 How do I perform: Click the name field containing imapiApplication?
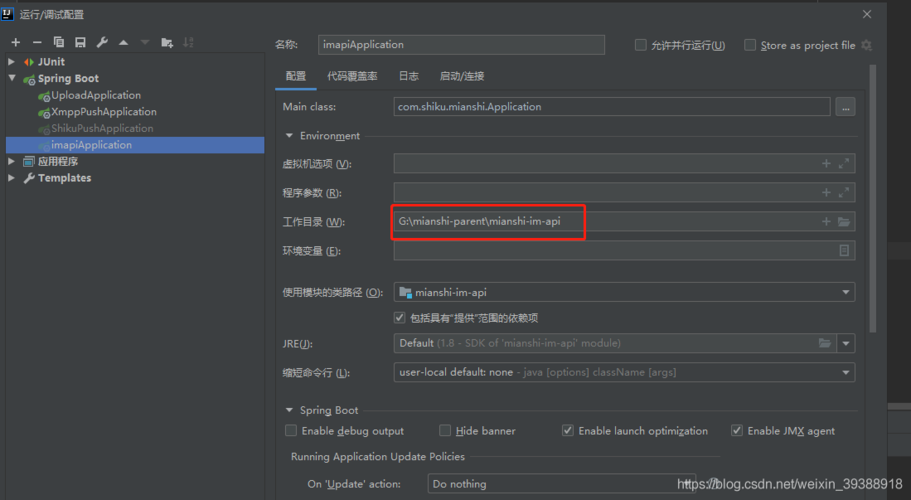[x=461, y=45]
